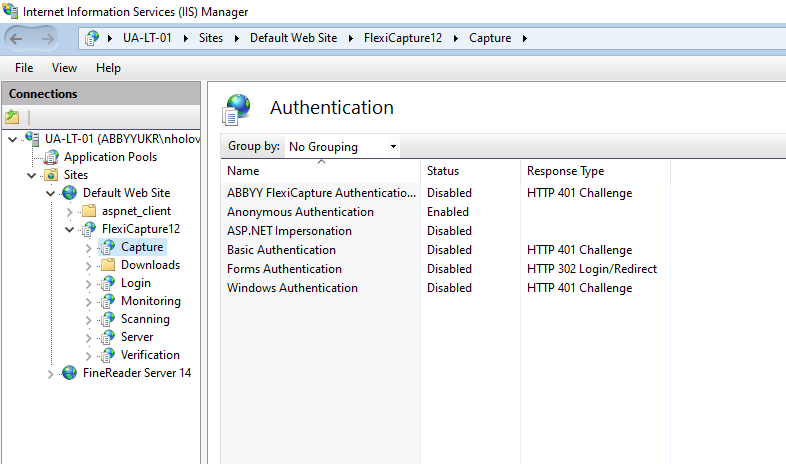Click HTTP 302 Login/Redirect response type cell

click(592, 269)
